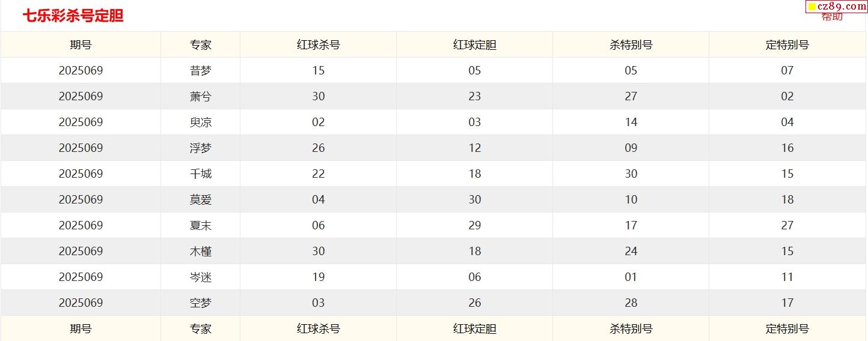
Task: Click the bottom 红球定胆 footer header
Action: 475,328
